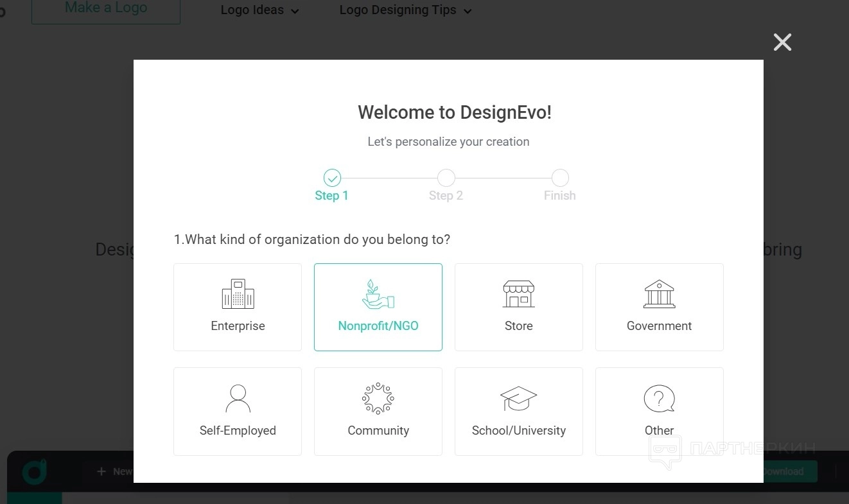Click the Finish label

point(560,196)
